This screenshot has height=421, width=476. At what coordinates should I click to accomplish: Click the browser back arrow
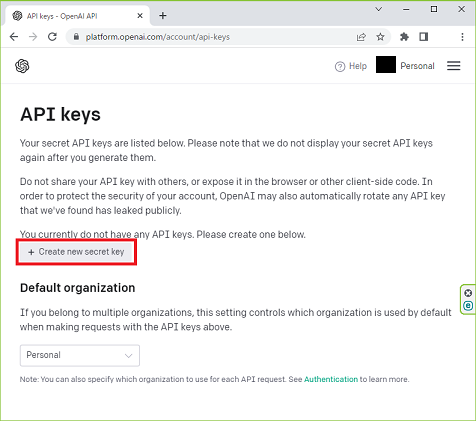pyautogui.click(x=14, y=37)
